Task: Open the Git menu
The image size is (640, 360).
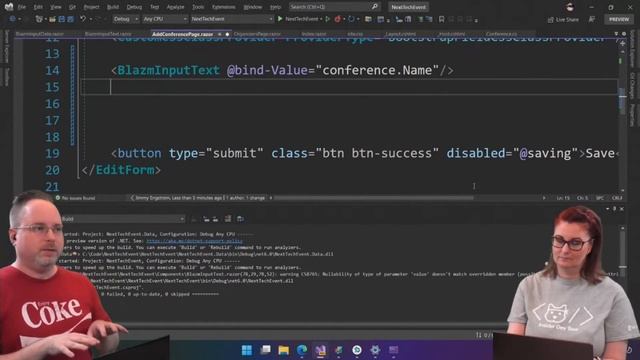Action: [x=72, y=7]
